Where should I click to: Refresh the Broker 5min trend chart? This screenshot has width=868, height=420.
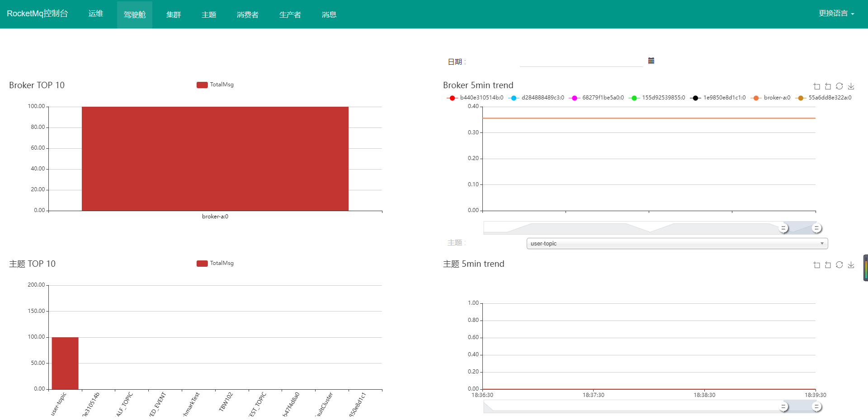pos(840,86)
